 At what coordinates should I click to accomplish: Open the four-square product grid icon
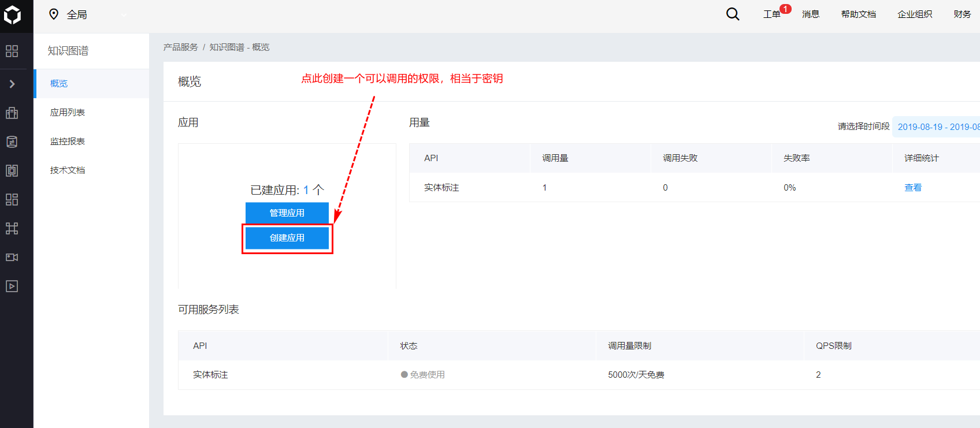[x=12, y=51]
